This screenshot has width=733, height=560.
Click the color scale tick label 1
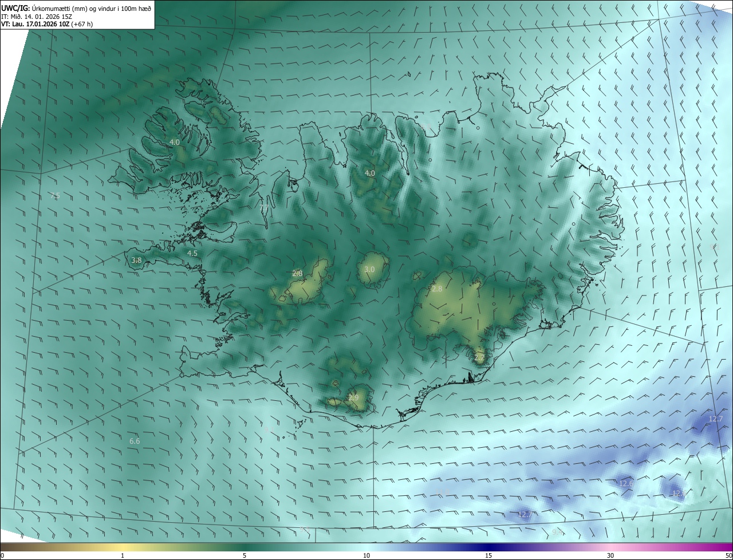[123, 555]
